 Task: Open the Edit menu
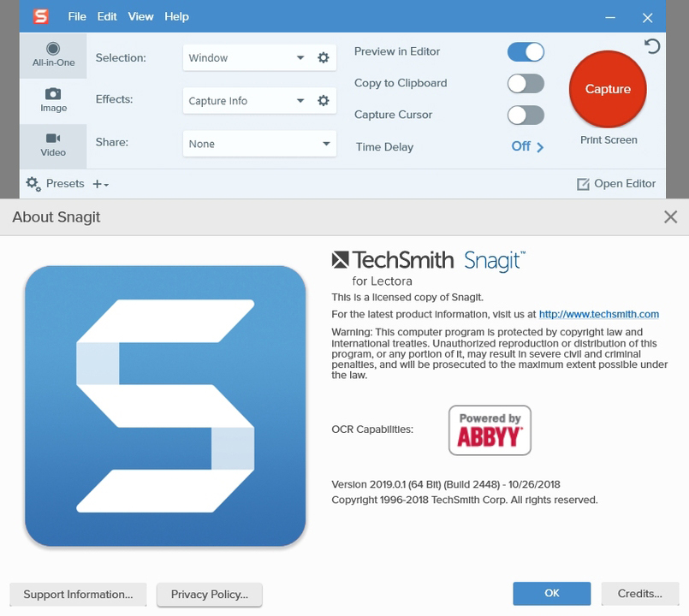[x=107, y=17]
